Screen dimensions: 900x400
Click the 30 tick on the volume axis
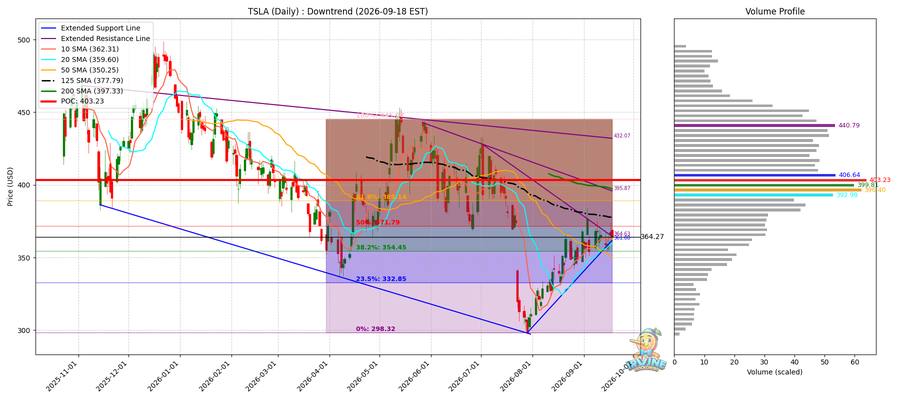(765, 362)
